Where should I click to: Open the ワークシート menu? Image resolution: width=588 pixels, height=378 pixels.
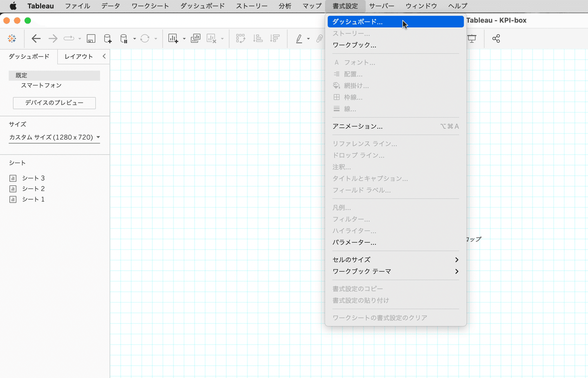150,6
